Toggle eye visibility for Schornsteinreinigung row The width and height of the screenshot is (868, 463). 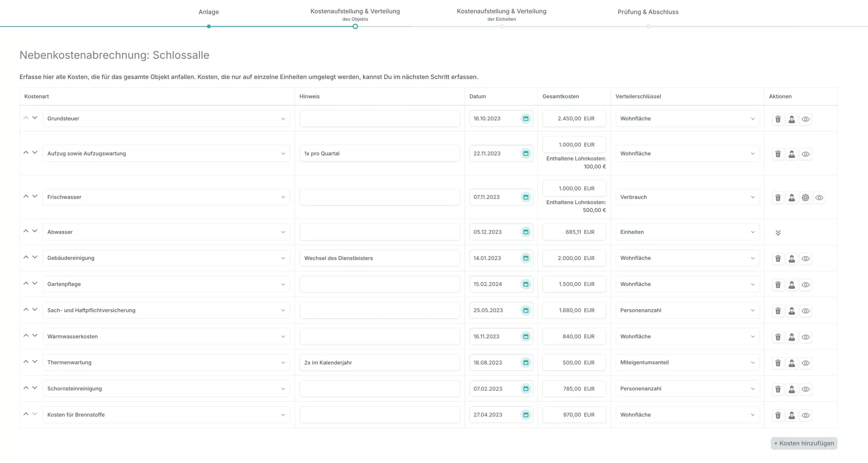[806, 389]
